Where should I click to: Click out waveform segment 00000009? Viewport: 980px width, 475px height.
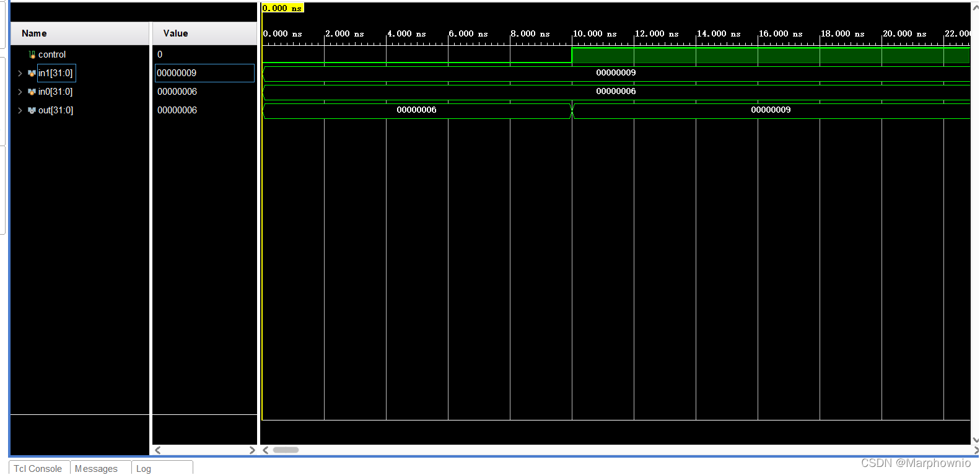[771, 110]
